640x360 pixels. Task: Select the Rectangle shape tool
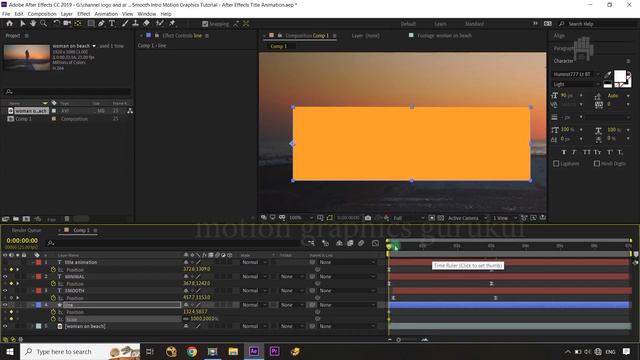click(91, 24)
